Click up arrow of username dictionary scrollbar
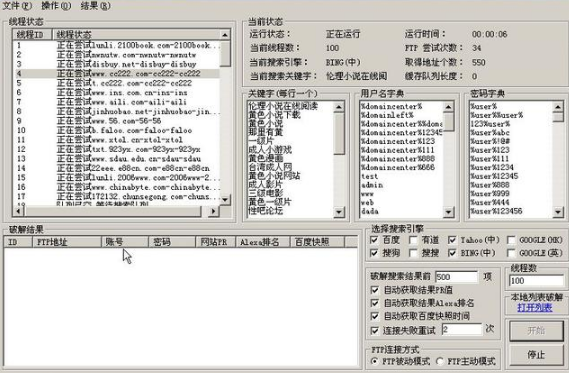The image size is (569, 373). coord(449,107)
